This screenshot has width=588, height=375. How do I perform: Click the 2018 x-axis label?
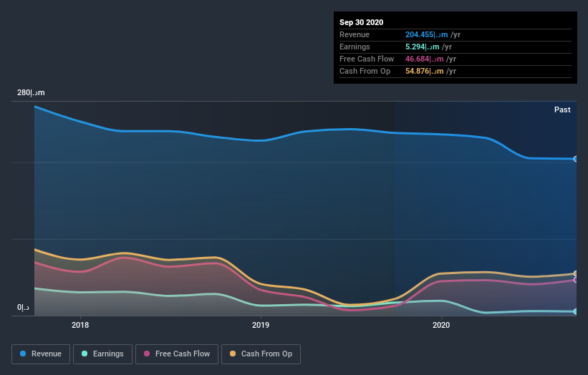[80, 325]
